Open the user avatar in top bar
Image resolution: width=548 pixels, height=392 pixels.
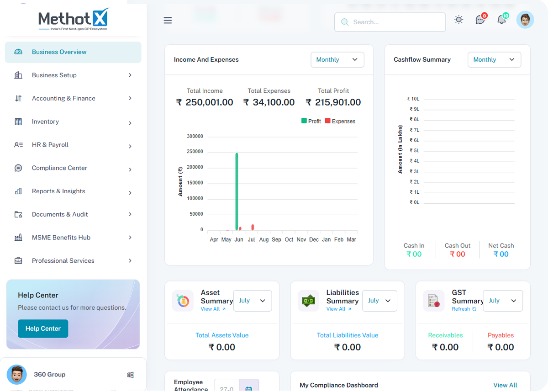tap(525, 20)
